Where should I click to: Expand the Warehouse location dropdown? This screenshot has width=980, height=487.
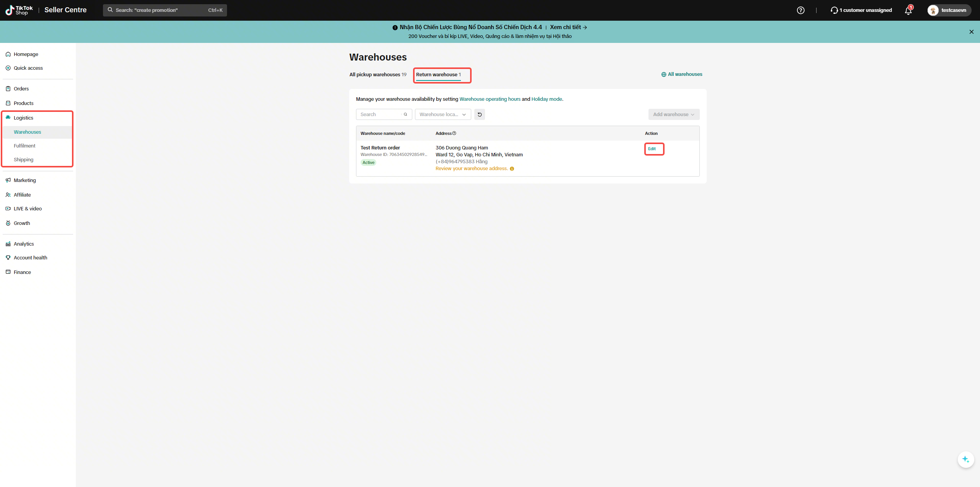(443, 115)
